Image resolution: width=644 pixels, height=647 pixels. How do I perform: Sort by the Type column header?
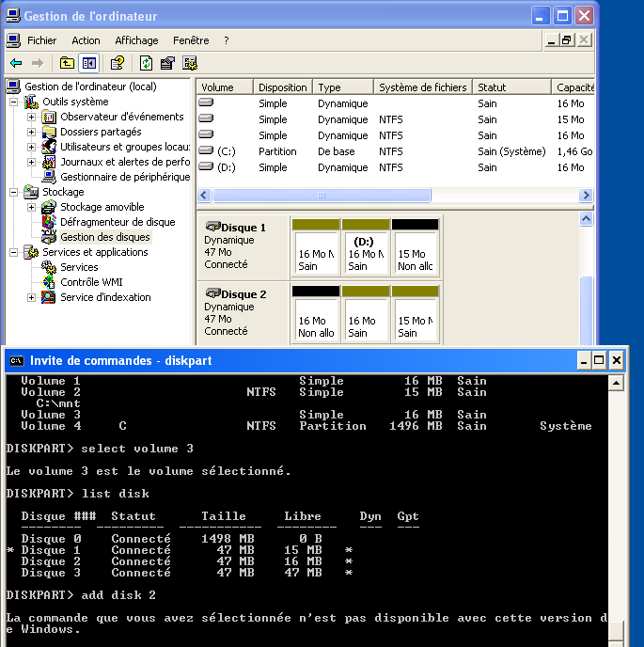coord(343,87)
